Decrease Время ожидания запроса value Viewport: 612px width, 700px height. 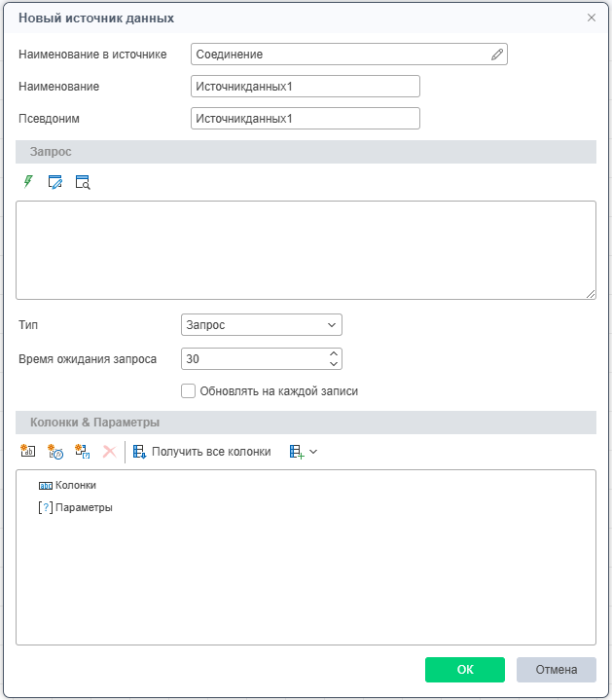tap(334, 364)
